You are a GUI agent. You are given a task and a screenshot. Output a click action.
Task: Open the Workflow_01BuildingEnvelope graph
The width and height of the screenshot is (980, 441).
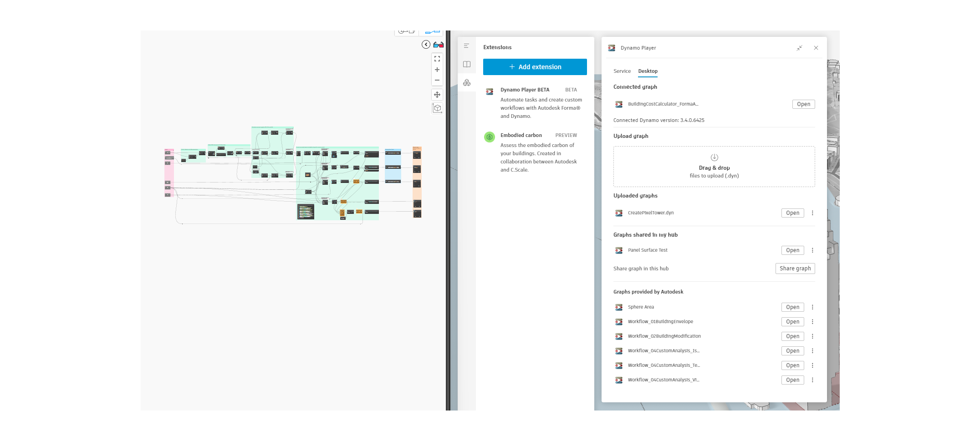click(792, 321)
